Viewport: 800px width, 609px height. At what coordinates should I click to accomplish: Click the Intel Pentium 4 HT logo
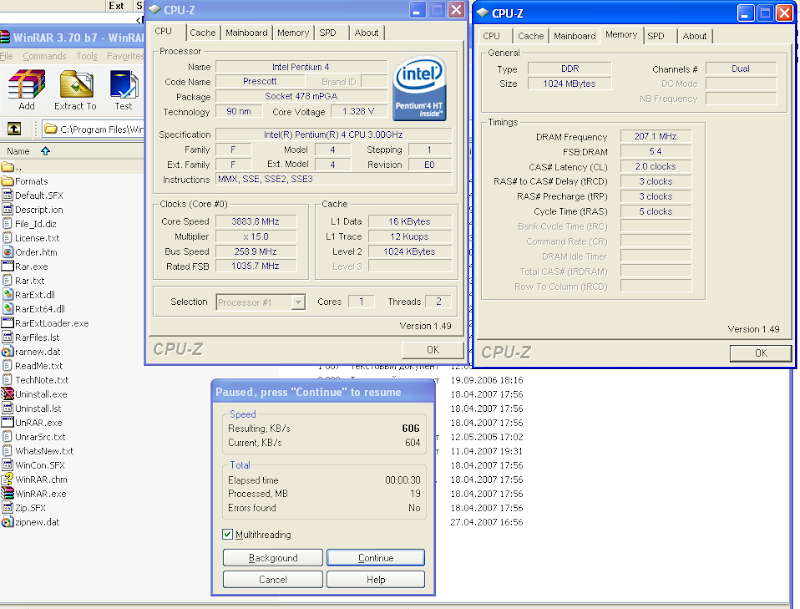[419, 89]
